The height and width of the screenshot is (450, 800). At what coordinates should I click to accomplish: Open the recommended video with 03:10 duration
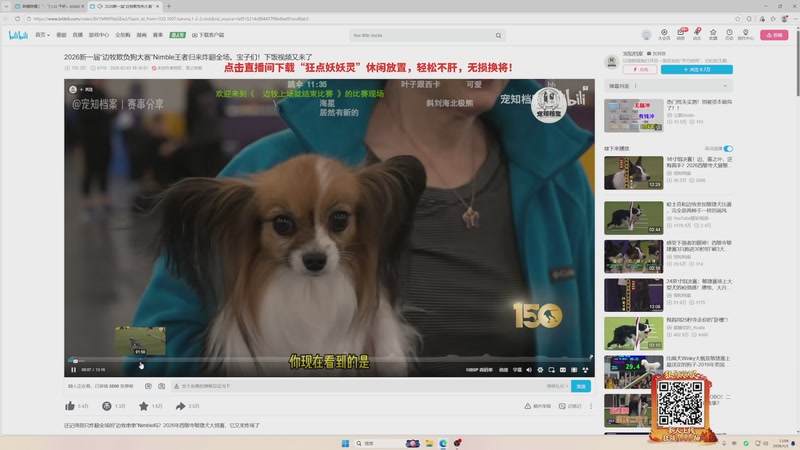[634, 334]
